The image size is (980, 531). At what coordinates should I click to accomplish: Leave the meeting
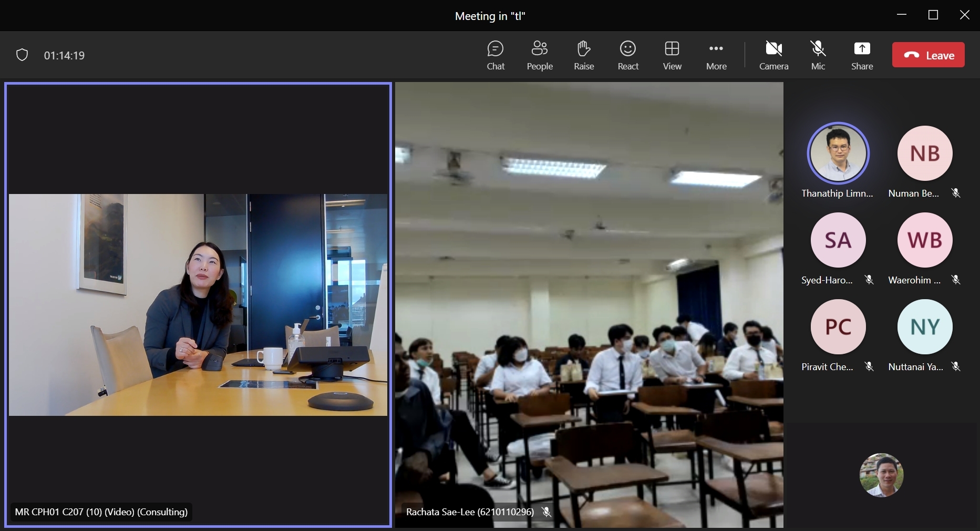coord(928,55)
